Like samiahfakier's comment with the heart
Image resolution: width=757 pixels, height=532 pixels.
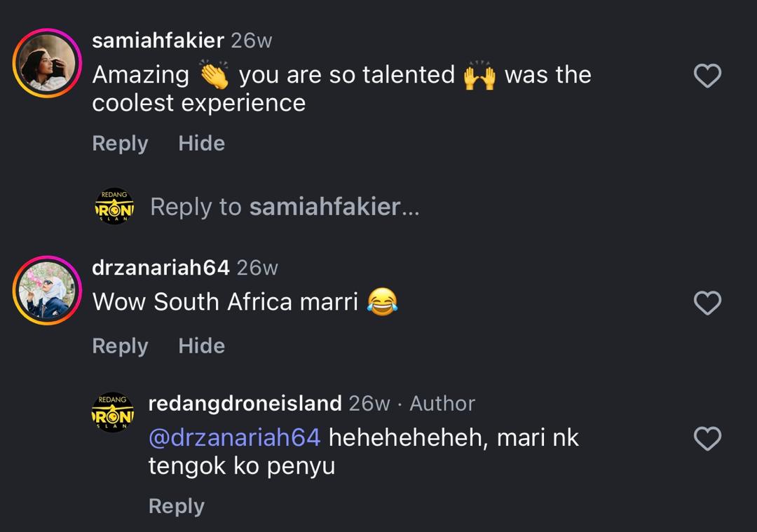[x=707, y=76]
